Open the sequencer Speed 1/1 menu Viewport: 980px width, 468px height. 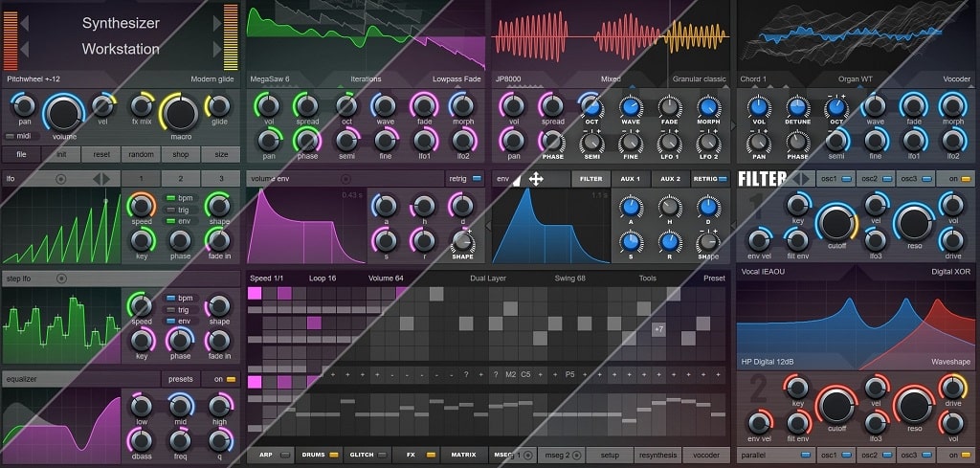267,279
